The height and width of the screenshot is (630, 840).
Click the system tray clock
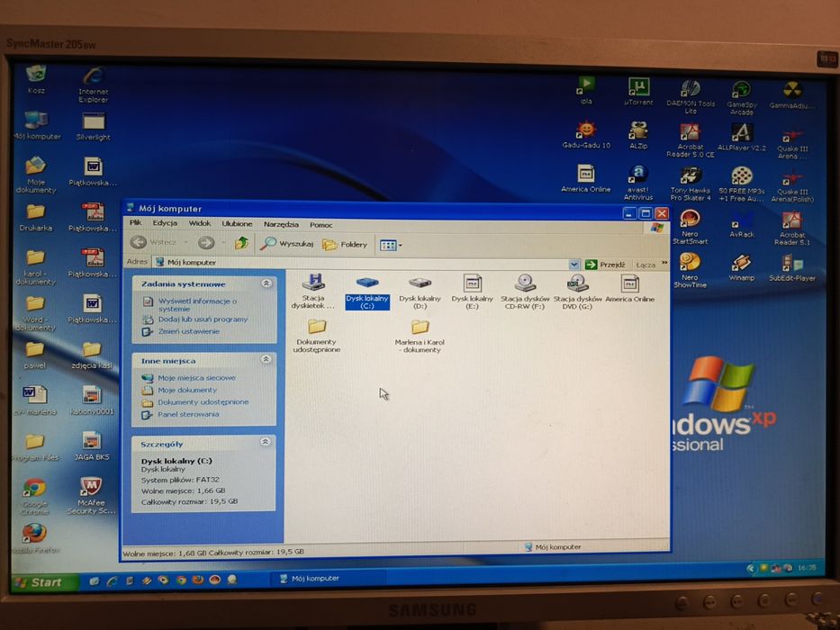pyautogui.click(x=806, y=567)
